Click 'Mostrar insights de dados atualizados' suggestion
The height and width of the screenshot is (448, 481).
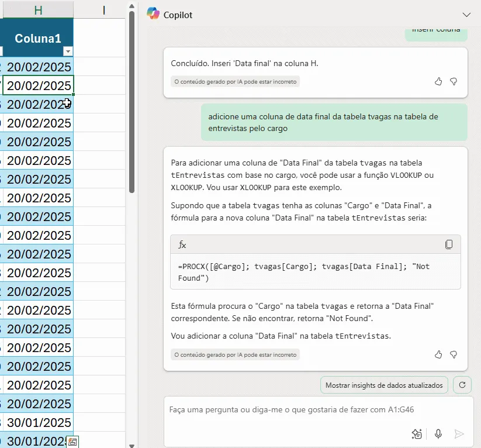[384, 385]
